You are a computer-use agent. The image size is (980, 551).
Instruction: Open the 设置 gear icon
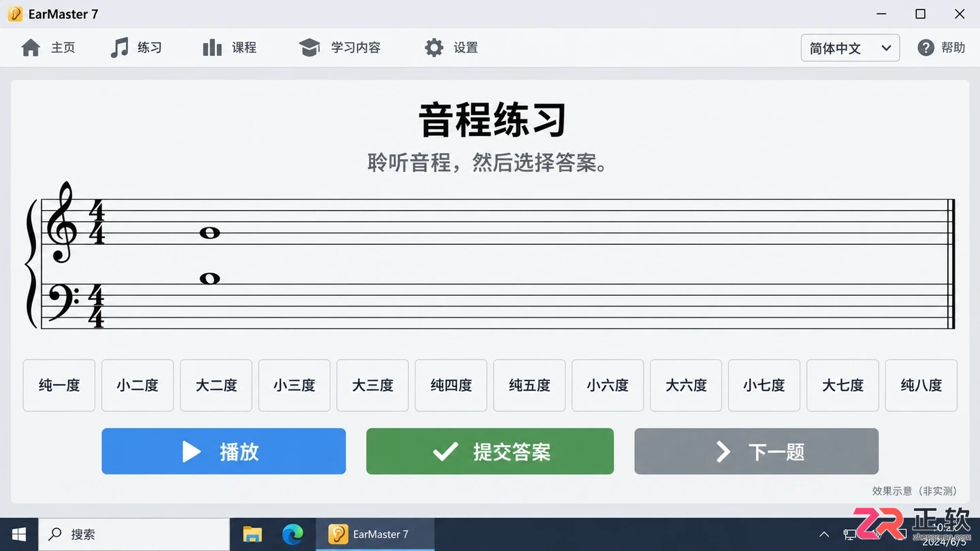point(434,48)
